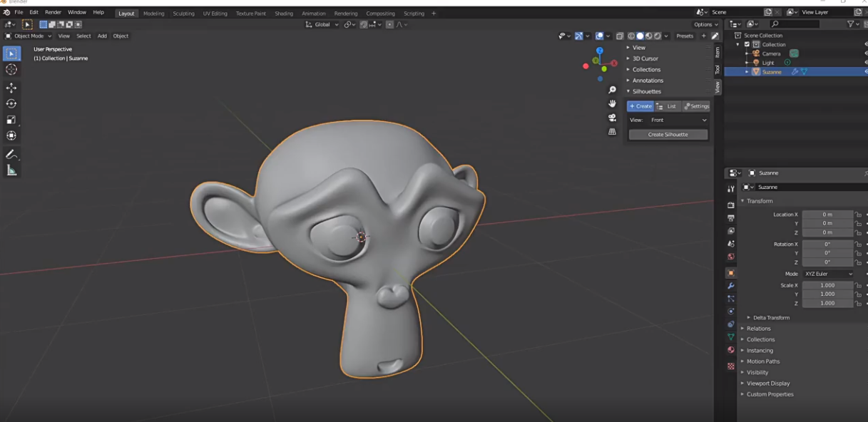Viewport: 868px width, 422px height.
Task: Toggle show gizmo button
Action: [x=578, y=36]
